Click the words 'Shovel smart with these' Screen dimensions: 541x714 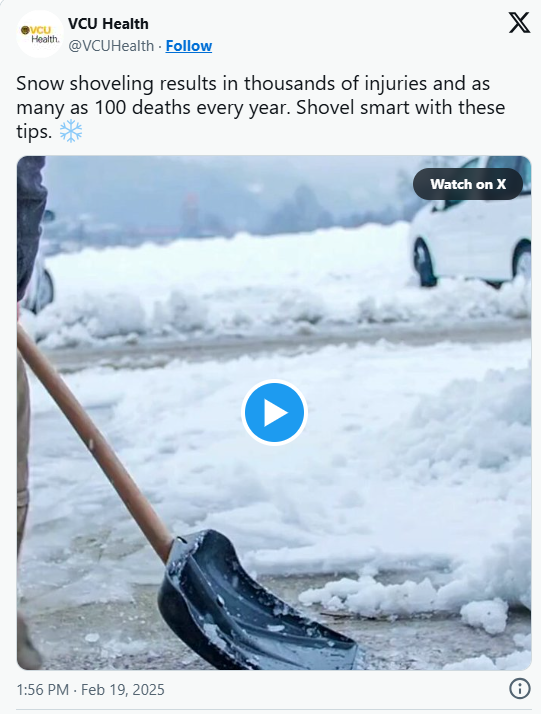(401, 108)
